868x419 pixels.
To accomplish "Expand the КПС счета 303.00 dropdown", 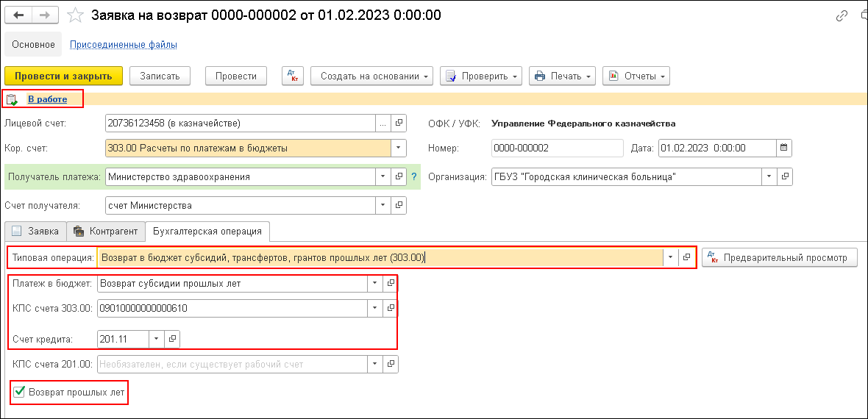I will pos(375,308).
